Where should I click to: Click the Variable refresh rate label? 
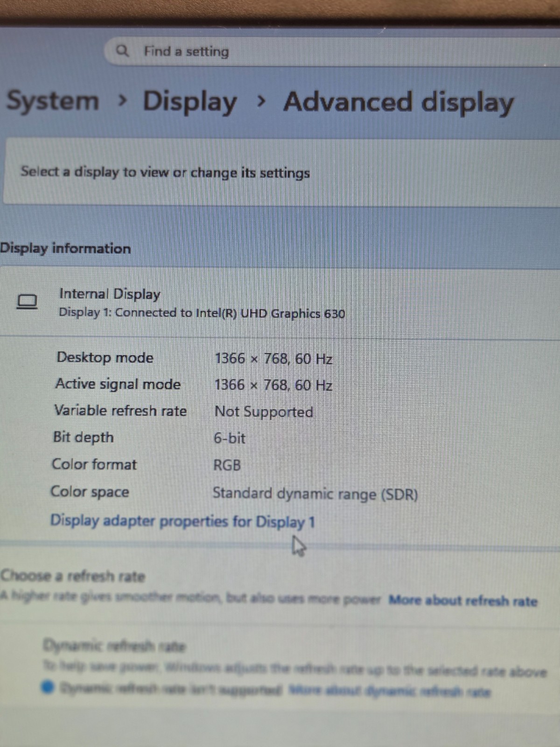120,410
